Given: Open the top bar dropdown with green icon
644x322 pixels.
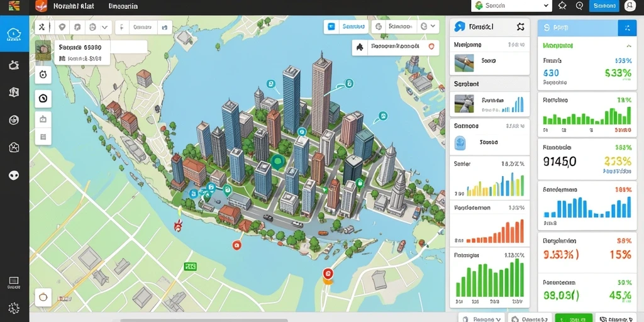Looking at the screenshot, I should pos(511,6).
